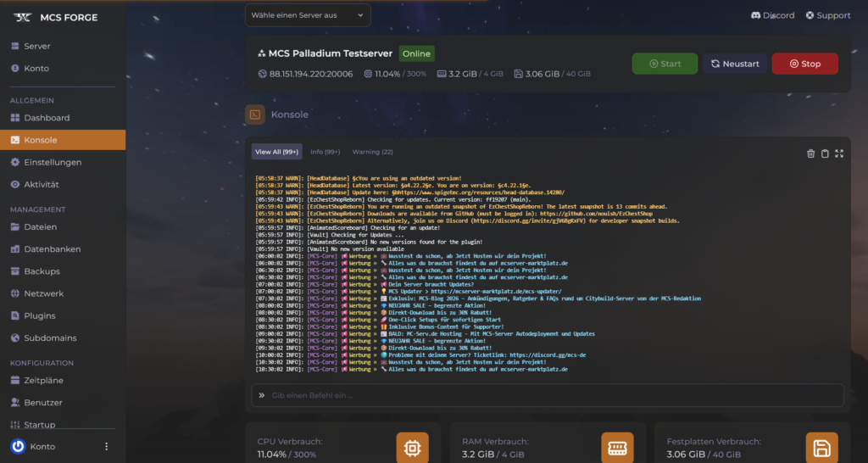Click the orange terminal icon beside the Konsole heading
Screen dimensions: 868x463
coord(255,114)
